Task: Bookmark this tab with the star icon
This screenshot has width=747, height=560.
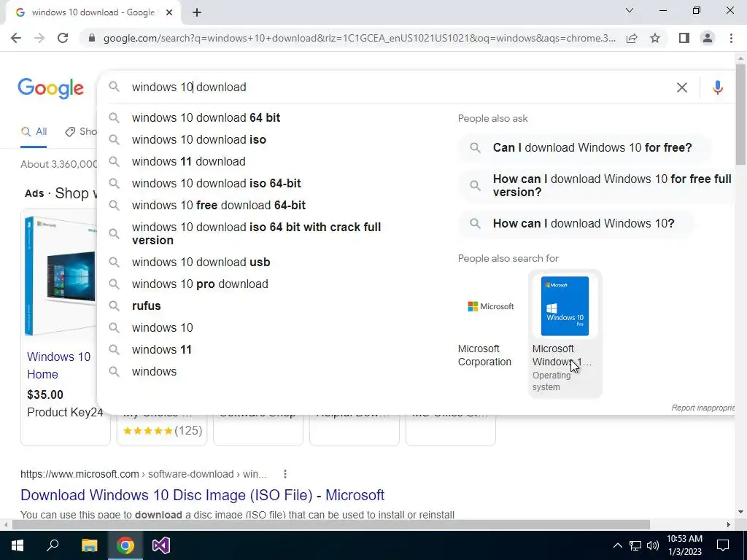Action: [655, 38]
